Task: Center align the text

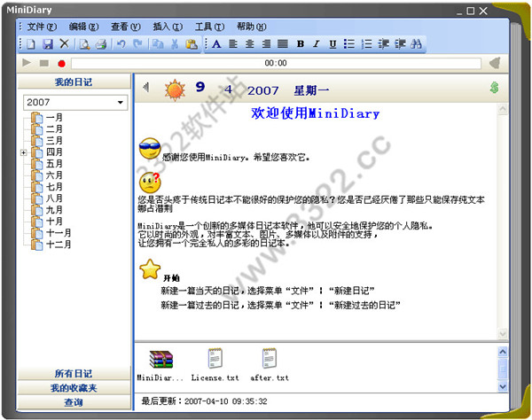Action: tap(250, 44)
